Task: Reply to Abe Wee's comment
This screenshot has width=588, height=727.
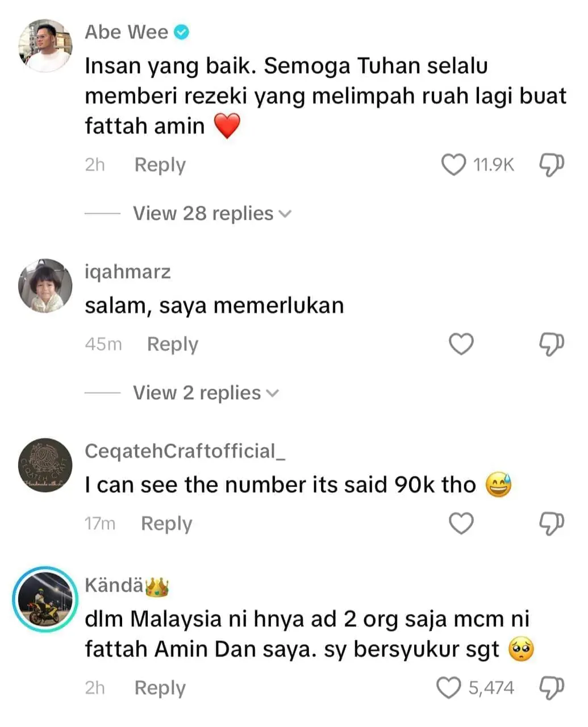Action: 160,165
